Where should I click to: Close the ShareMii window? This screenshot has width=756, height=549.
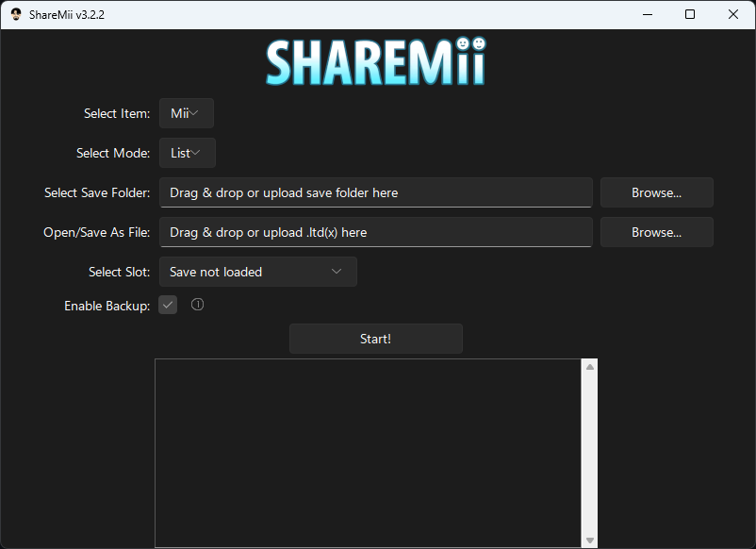732,14
